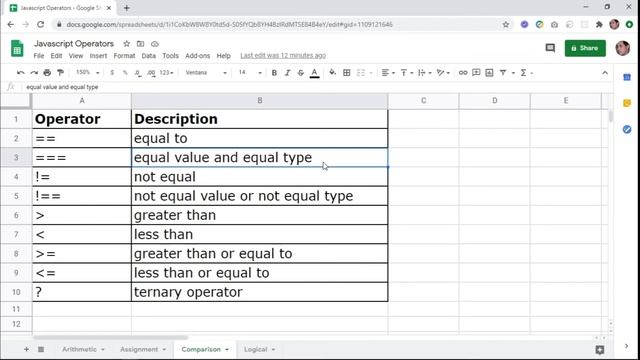Increase decimal places icon
This screenshot has width=640, height=360.
coord(151,73)
